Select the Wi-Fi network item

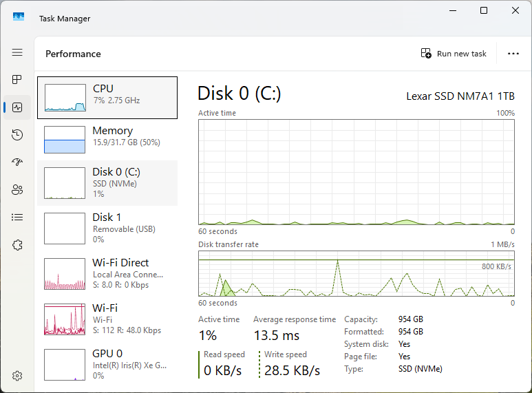click(107, 319)
